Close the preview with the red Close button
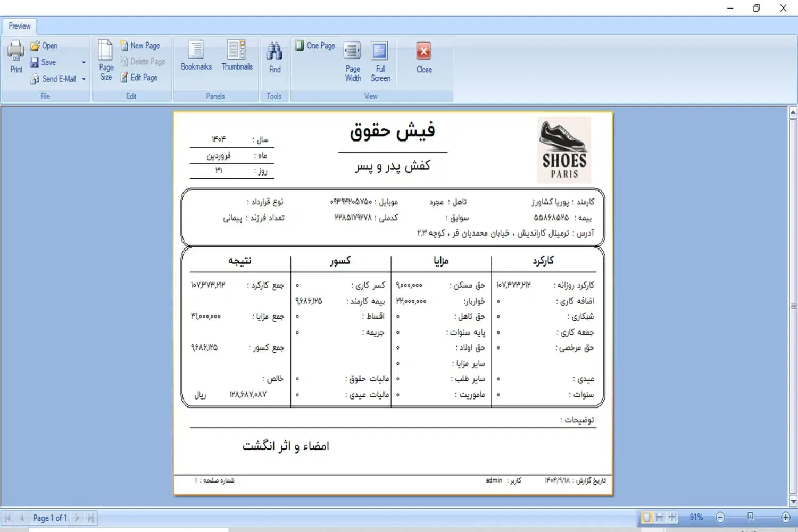 pos(423,57)
